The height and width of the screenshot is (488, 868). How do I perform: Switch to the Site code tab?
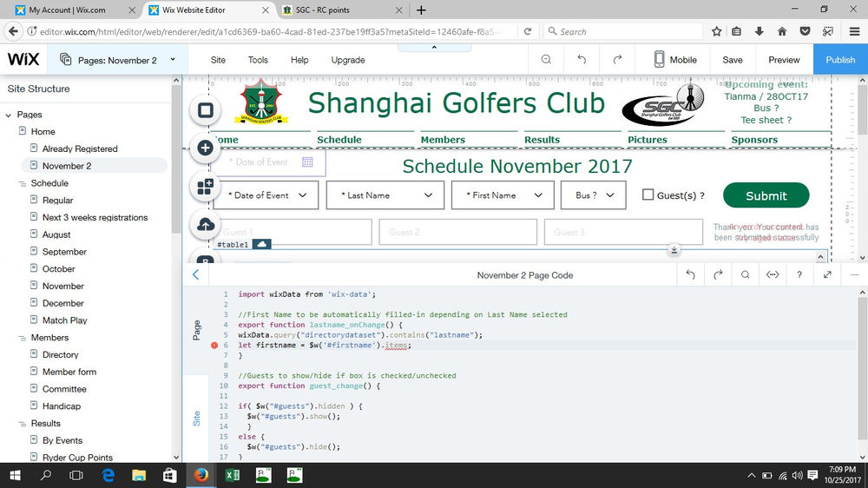point(196,419)
